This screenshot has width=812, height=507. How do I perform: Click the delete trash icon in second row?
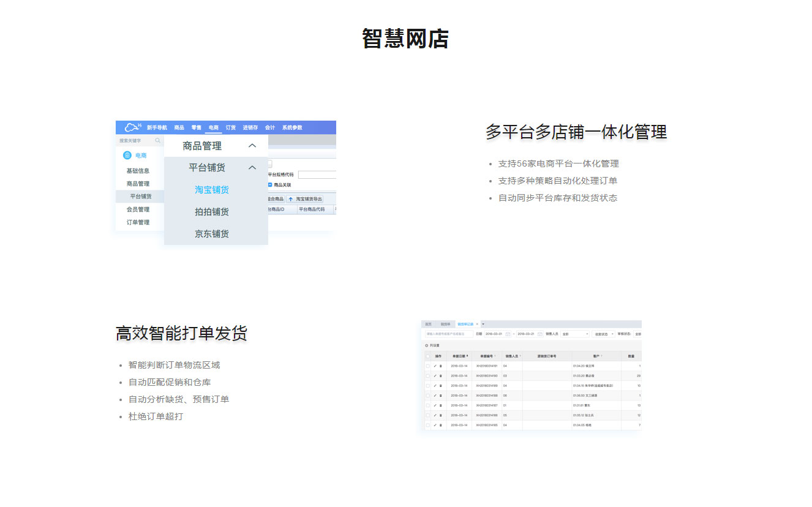[x=440, y=376]
